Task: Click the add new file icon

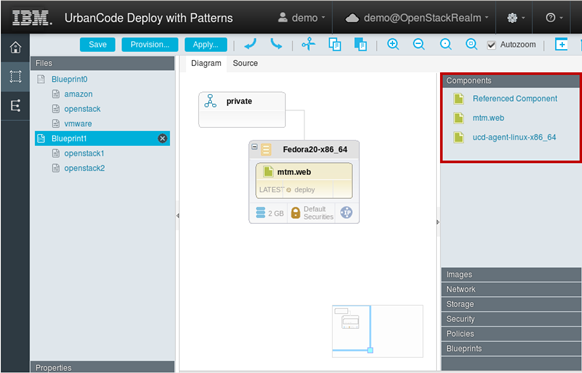Action: click(561, 45)
